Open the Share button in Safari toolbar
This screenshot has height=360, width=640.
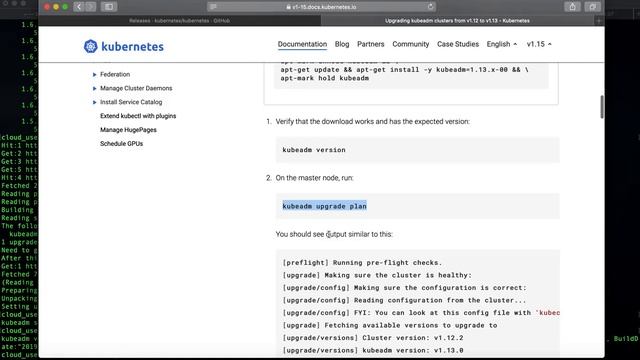click(x=573, y=7)
